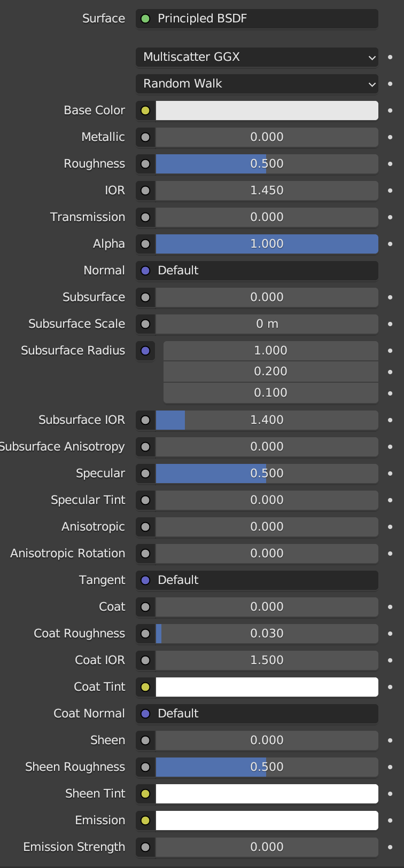Click the Coat IOR socket icon
The height and width of the screenshot is (868, 404).
pyautogui.click(x=145, y=660)
